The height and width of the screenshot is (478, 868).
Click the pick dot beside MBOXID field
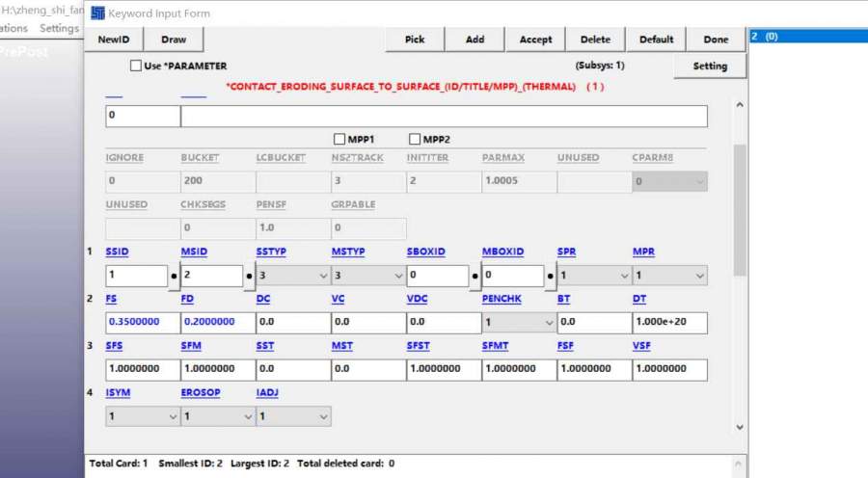[551, 276]
